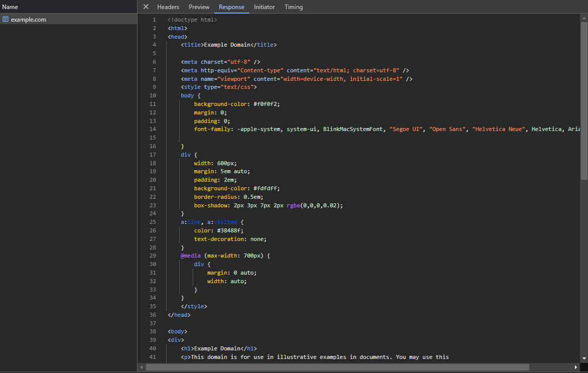Click the scroll left arrow at bottom
This screenshot has width=588, height=373.
[142, 367]
